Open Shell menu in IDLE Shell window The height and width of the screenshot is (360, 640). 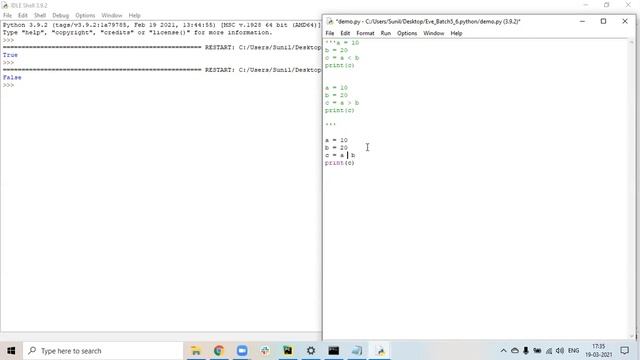(40, 16)
